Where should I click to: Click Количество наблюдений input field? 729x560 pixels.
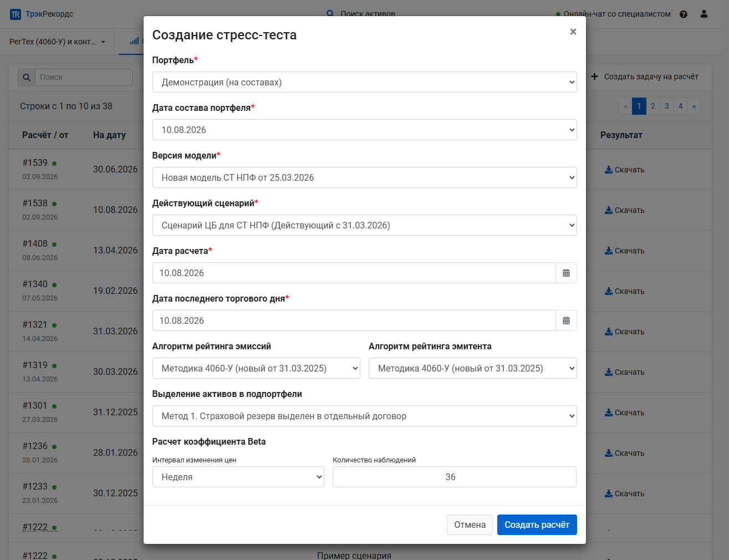click(x=455, y=477)
